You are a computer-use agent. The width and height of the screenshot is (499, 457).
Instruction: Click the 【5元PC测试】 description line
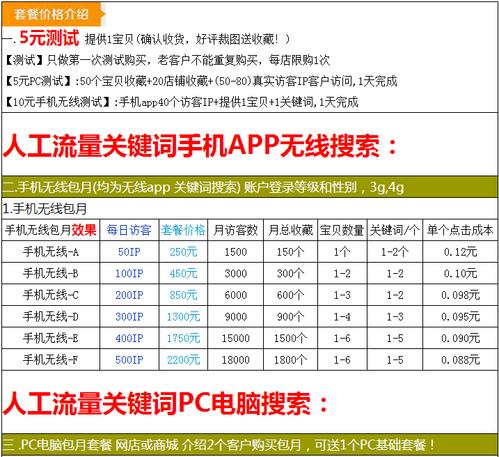[x=201, y=81]
